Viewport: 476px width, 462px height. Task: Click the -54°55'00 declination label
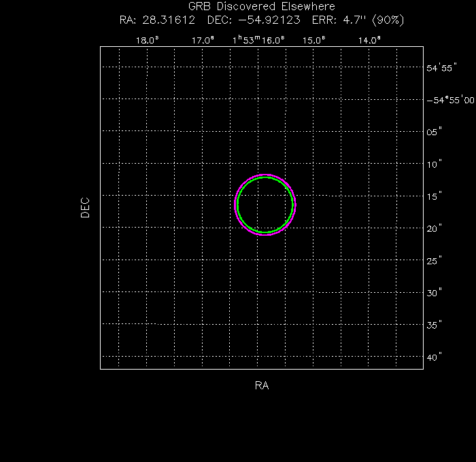click(450, 100)
